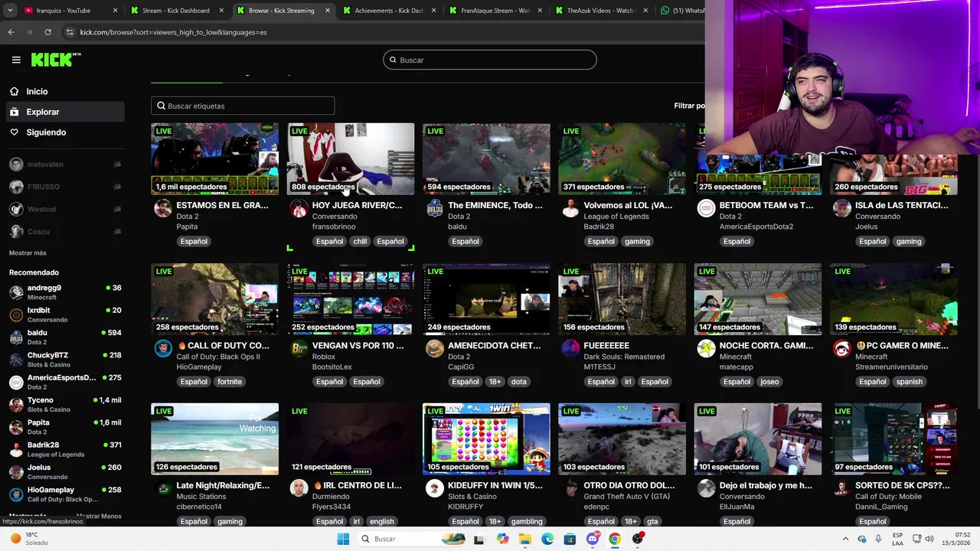980x551 pixels.
Task: Click Badrik28's avatar under Volvemos al LOL
Action: click(x=570, y=209)
